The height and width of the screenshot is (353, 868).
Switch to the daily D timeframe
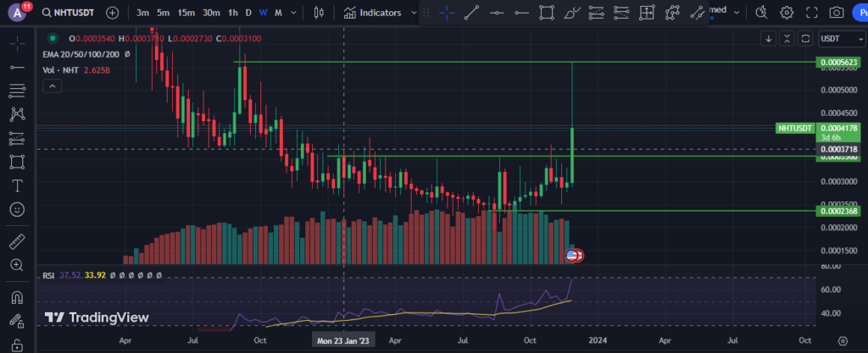(x=248, y=13)
